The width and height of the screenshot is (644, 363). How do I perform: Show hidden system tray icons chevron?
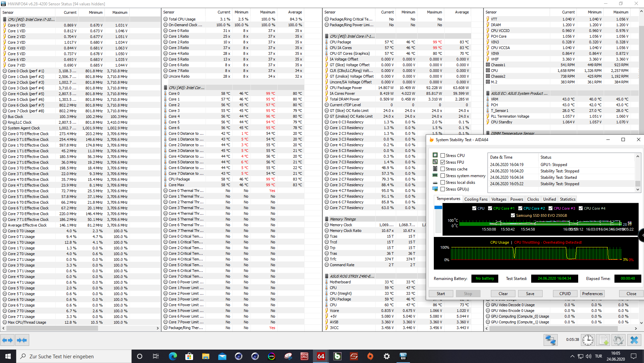pyautogui.click(x=572, y=356)
